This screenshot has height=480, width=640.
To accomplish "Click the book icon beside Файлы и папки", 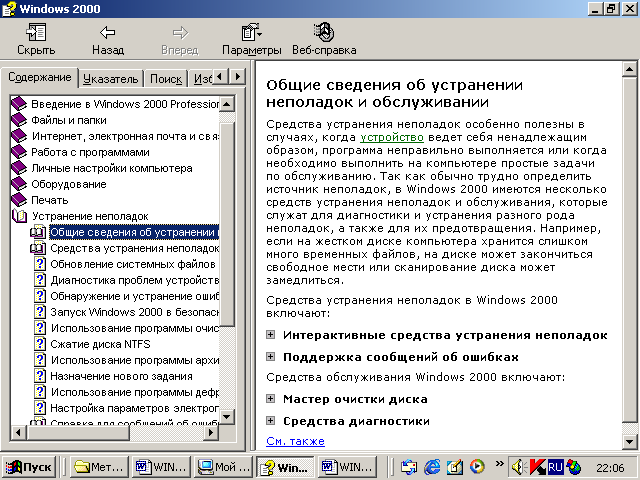I will tap(19, 120).
